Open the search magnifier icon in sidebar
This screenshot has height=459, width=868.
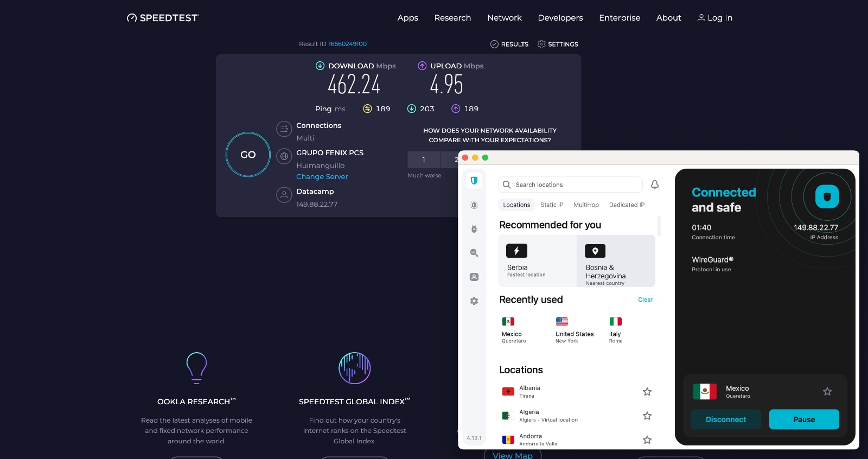pos(474,253)
